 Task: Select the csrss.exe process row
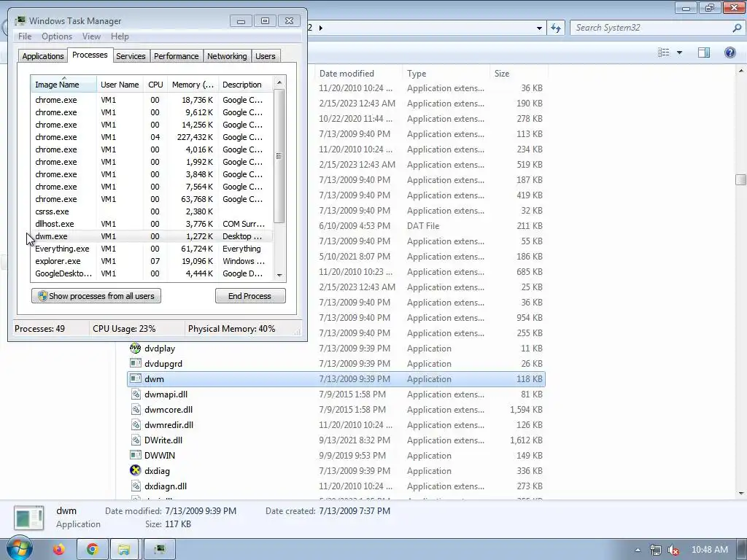point(152,211)
